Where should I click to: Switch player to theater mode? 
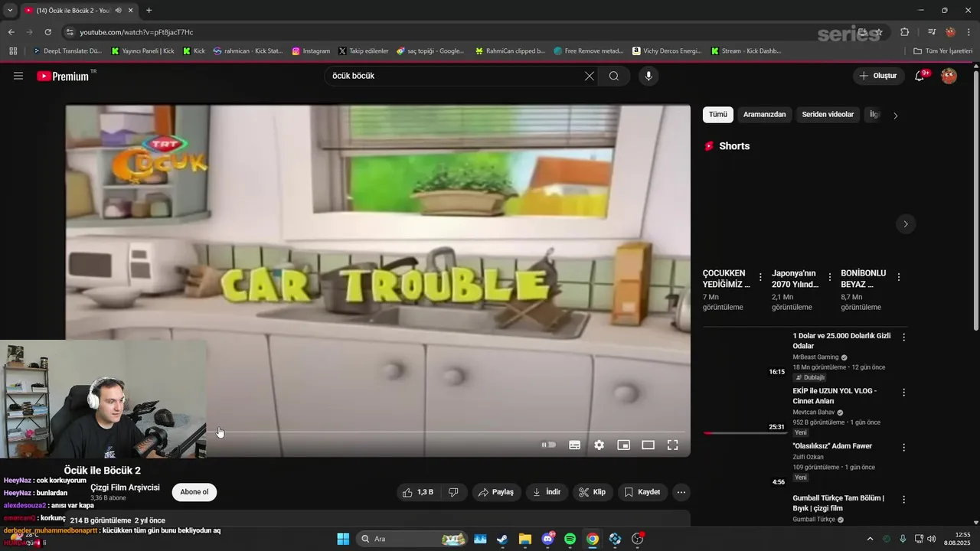(x=648, y=445)
